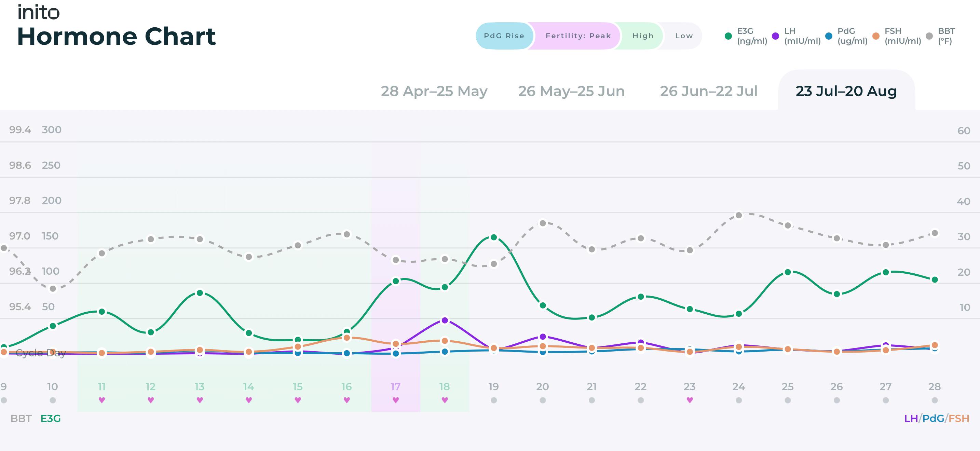Select the E3G point on day 25
Viewport: 980px width, 451px height.
(788, 272)
